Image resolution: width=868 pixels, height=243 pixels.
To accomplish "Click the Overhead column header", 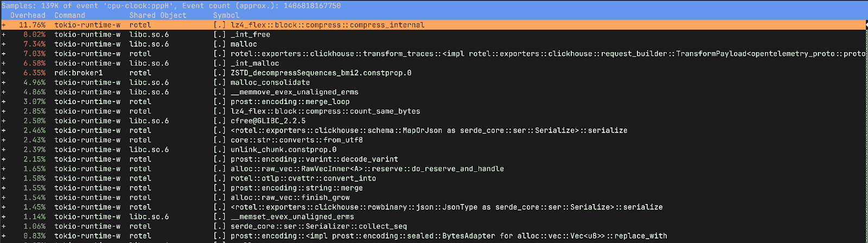I will [28, 15].
